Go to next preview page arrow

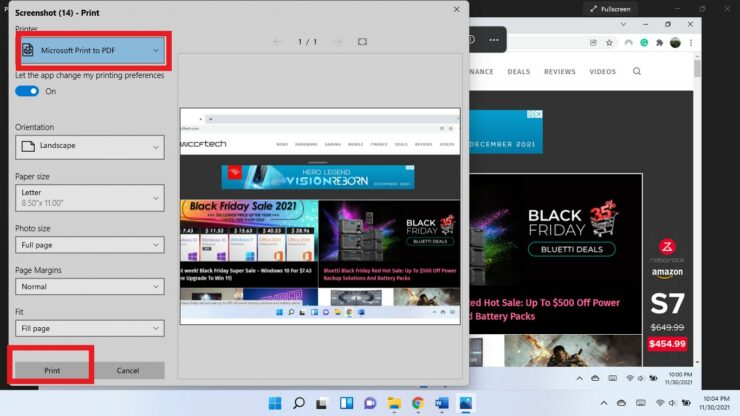(337, 42)
